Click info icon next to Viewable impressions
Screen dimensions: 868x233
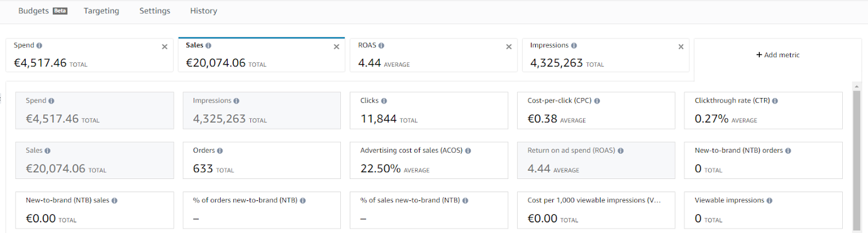[x=769, y=200]
